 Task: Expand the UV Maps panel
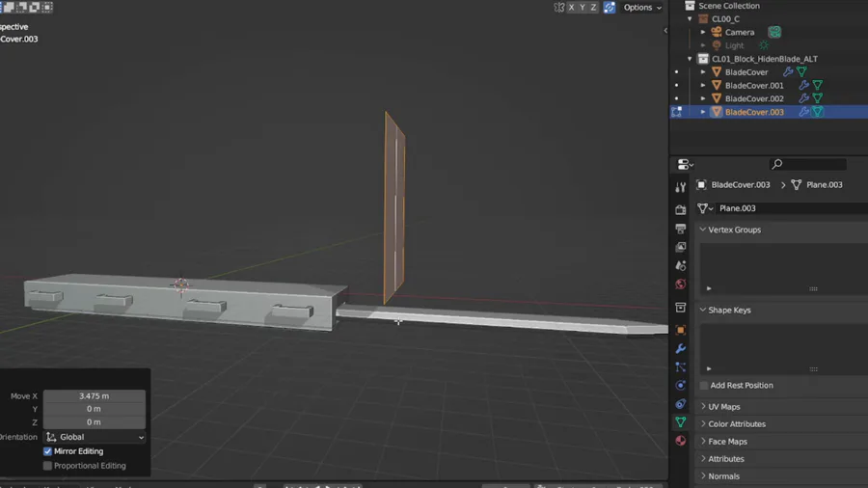click(x=703, y=407)
